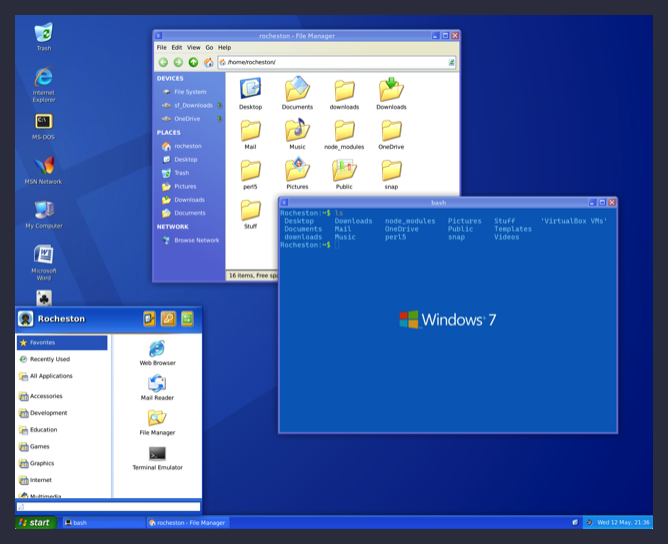
Task: Switch to bash taskbar button
Action: 104,523
